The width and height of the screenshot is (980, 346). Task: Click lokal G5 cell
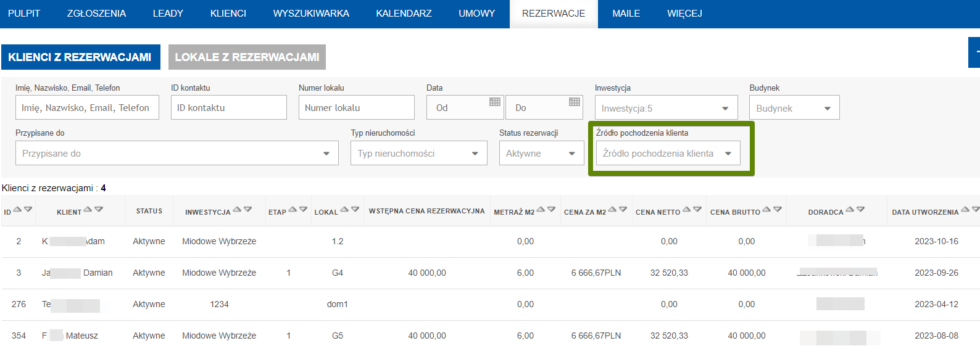pyautogui.click(x=338, y=336)
